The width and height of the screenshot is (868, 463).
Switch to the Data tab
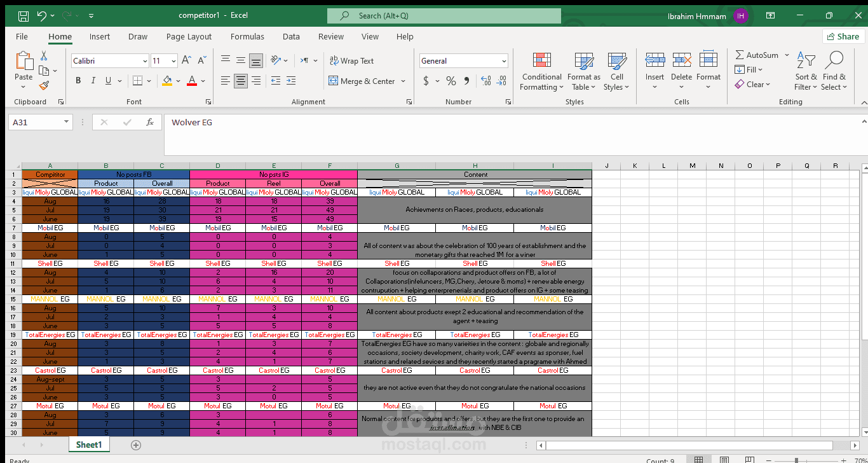(291, 36)
